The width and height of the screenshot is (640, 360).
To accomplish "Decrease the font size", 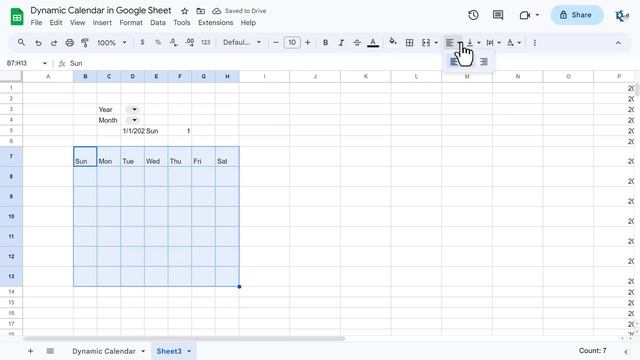I will point(276,42).
